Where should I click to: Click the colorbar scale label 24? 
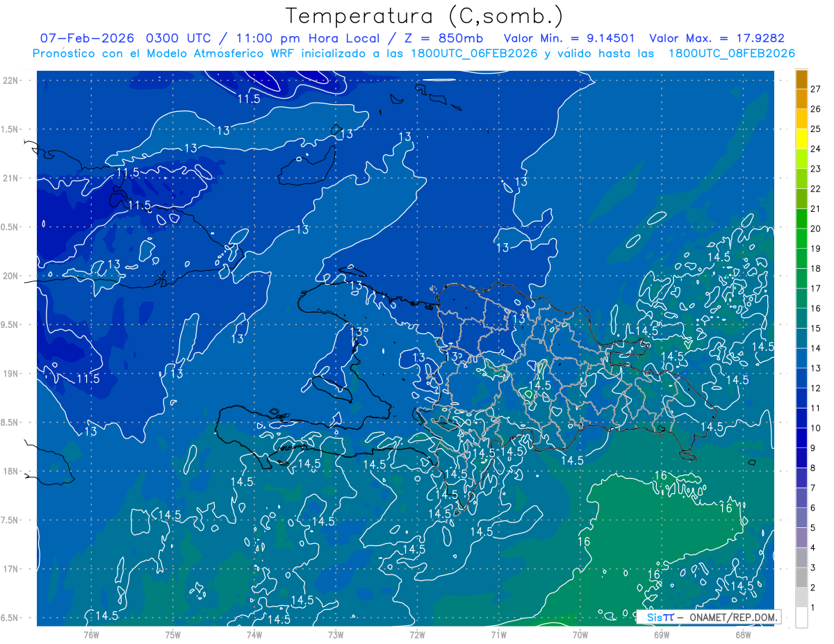coord(816,149)
